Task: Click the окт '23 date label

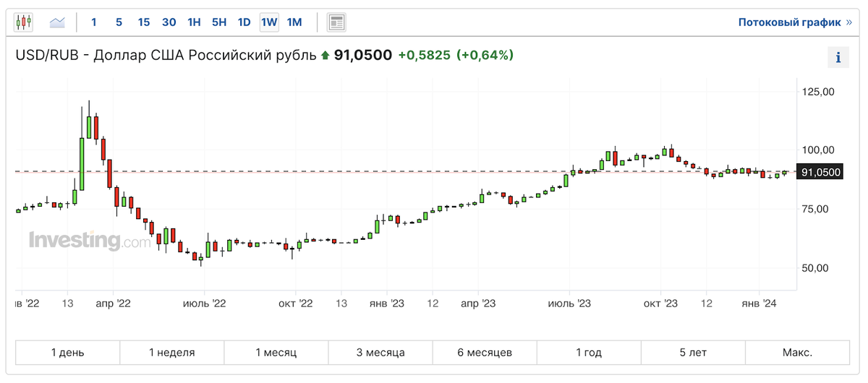Action: [660, 304]
